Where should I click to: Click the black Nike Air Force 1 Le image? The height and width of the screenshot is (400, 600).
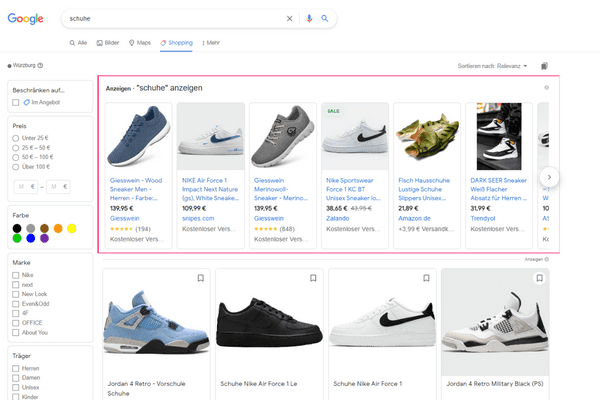click(269, 322)
